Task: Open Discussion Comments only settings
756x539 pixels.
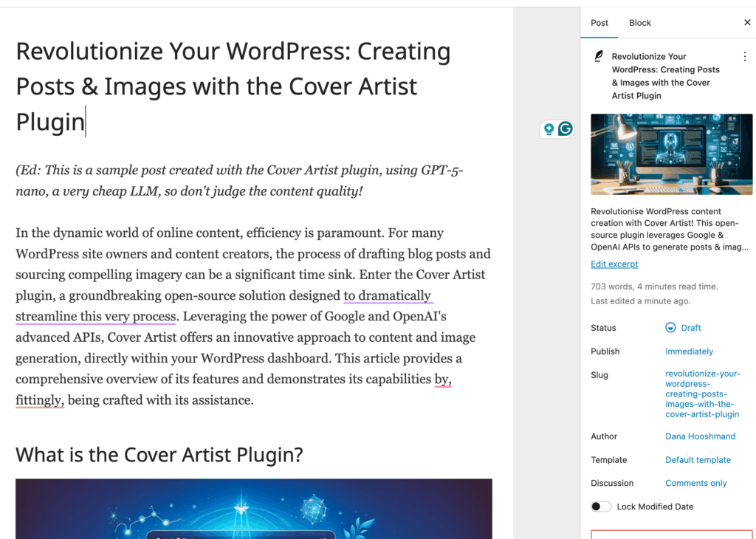Action: [695, 483]
